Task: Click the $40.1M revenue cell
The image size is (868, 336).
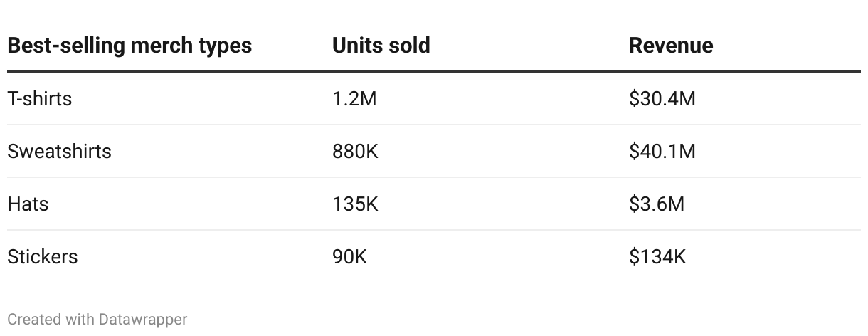Action: (662, 151)
